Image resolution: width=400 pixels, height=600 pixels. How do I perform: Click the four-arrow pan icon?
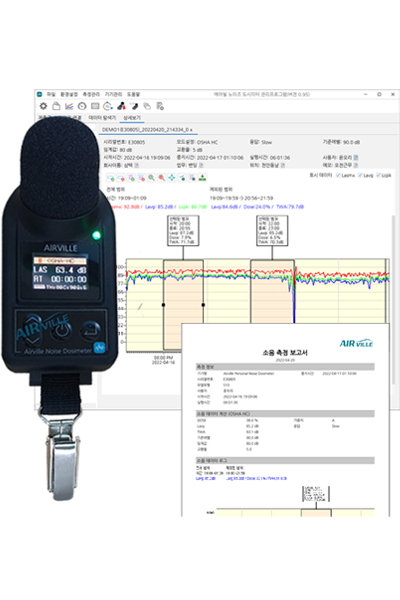pyautogui.click(x=172, y=178)
